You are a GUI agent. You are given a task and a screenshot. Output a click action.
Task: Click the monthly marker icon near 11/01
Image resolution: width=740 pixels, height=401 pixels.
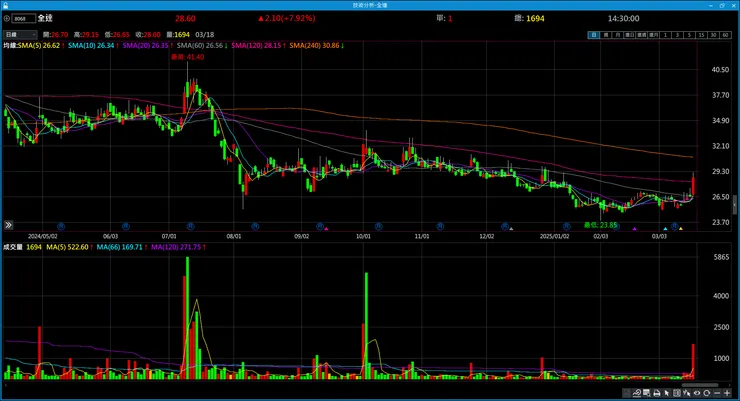[440, 227]
